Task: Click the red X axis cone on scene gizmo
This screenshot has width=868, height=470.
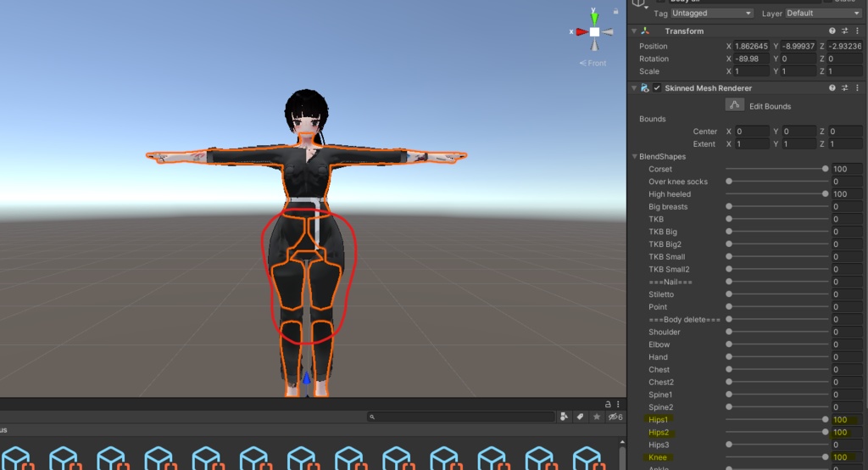Action: [x=581, y=32]
